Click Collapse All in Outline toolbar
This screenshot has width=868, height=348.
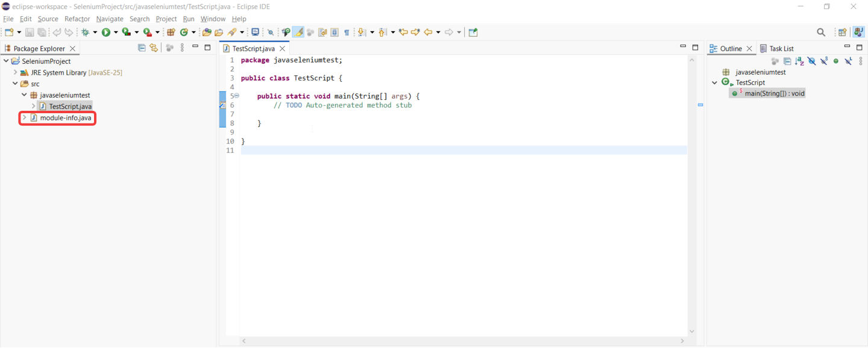pyautogui.click(x=787, y=61)
